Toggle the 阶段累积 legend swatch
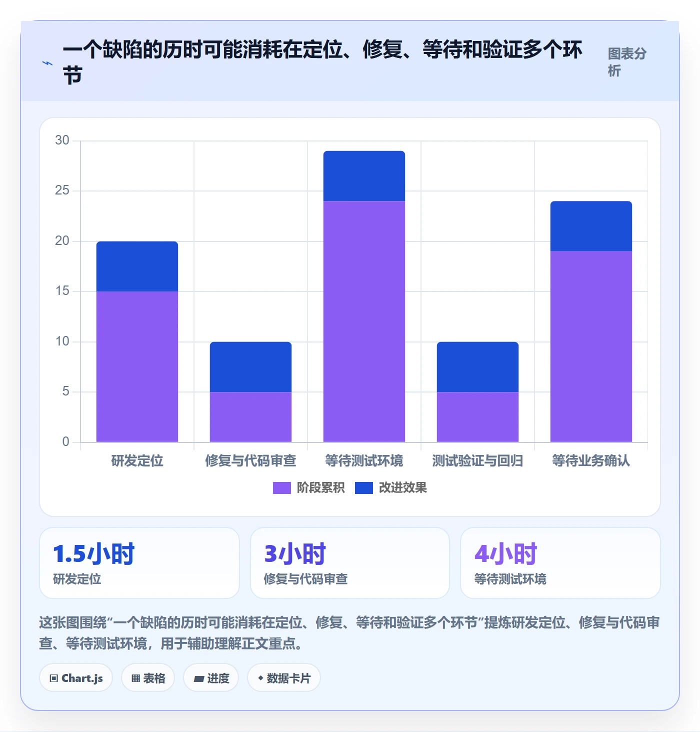The height and width of the screenshot is (732, 700). 281,488
